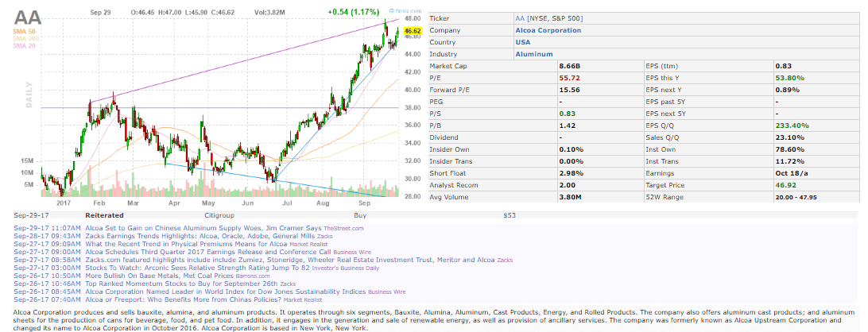Select the Aluminum industry link
The width and height of the screenshot is (868, 332).
(533, 54)
